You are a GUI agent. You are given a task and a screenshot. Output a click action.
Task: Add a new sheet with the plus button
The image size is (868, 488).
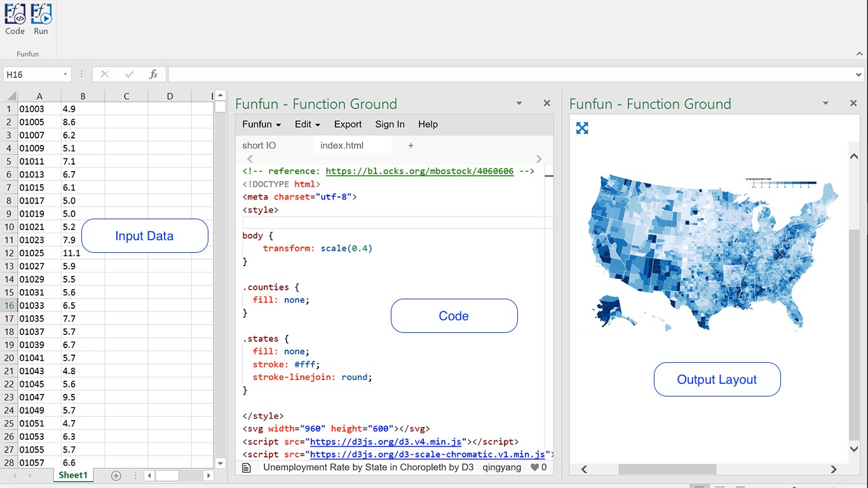tap(116, 475)
